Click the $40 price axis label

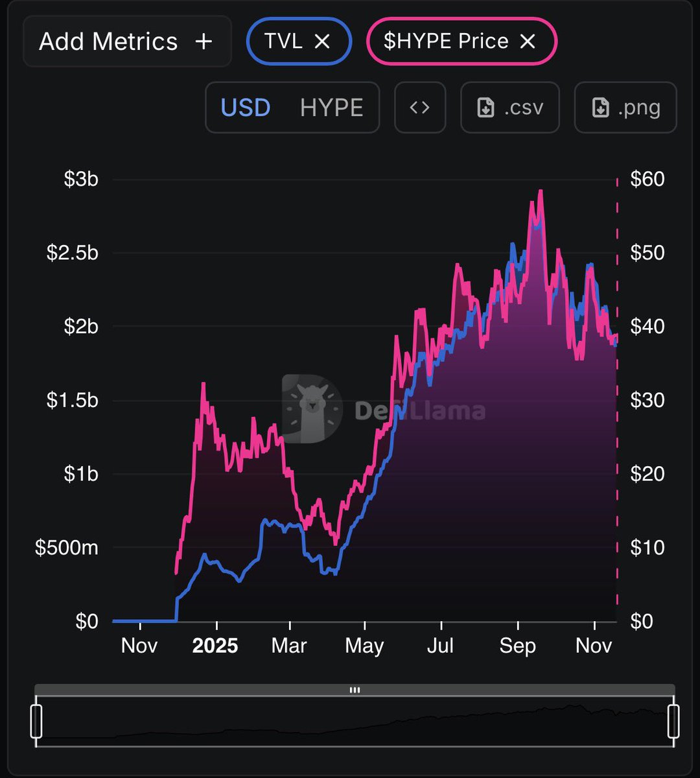(647, 326)
